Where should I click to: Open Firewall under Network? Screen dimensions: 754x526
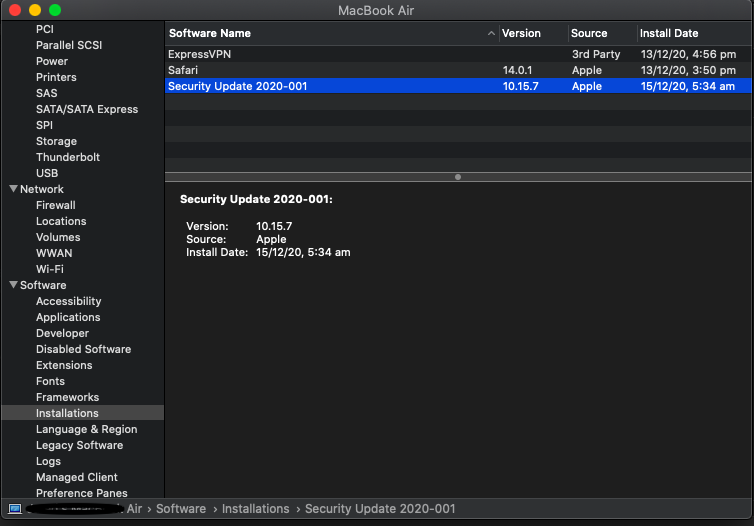pos(55,205)
